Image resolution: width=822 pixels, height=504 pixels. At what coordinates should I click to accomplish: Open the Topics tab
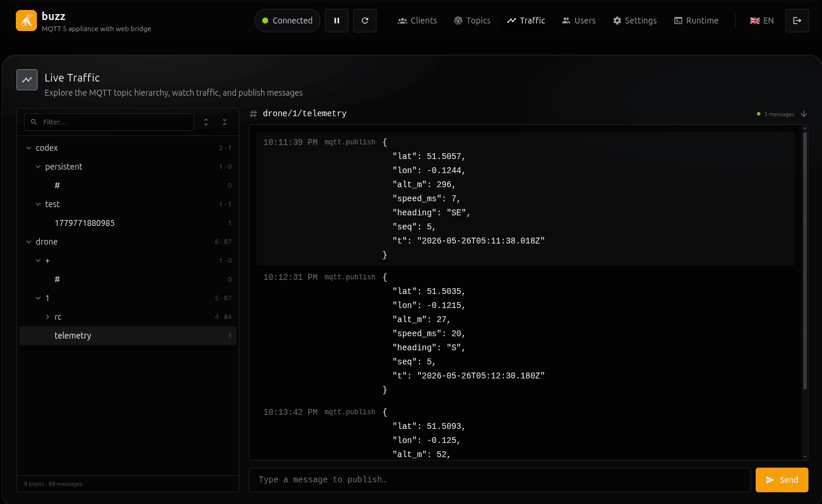[x=472, y=21]
